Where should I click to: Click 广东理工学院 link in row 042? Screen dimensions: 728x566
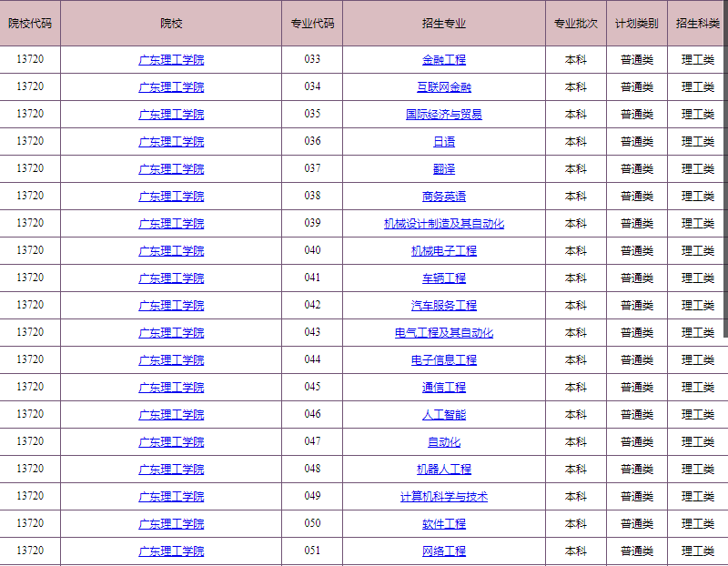[x=171, y=306]
